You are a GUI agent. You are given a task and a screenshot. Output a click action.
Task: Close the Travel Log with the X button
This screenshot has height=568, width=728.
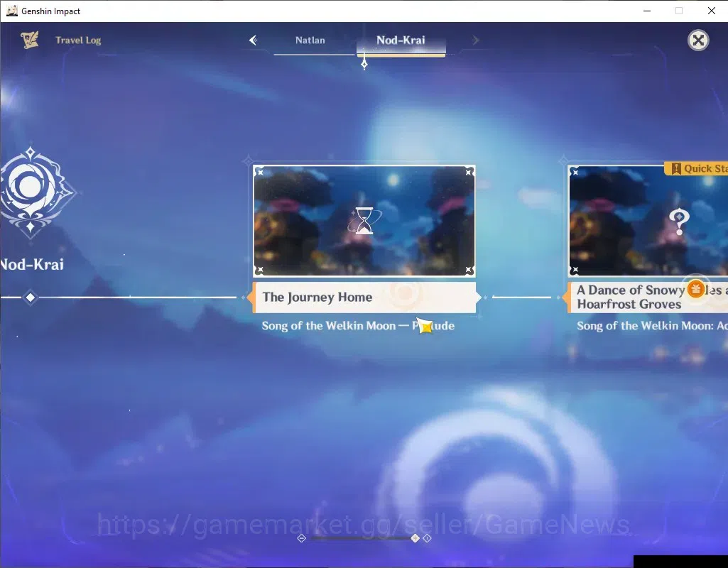[698, 40]
